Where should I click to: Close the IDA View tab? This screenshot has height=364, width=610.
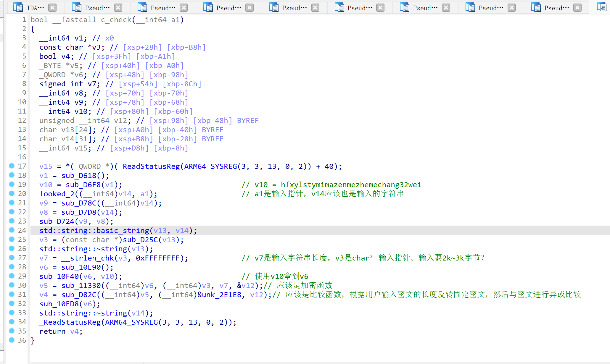click(52, 8)
